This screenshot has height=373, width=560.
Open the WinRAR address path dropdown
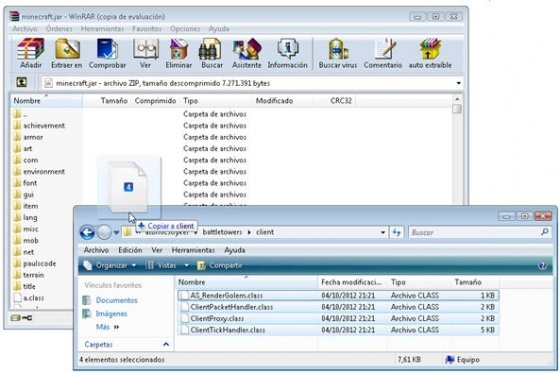pyautogui.click(x=458, y=83)
